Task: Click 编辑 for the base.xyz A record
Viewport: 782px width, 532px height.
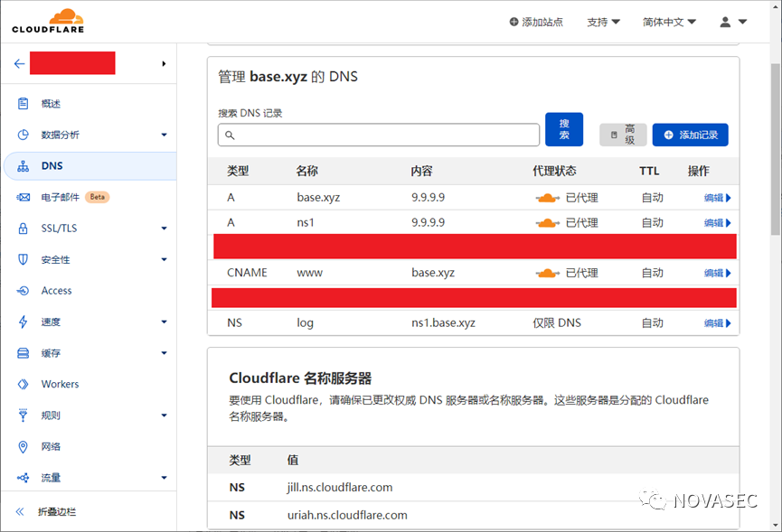Action: pyautogui.click(x=717, y=198)
